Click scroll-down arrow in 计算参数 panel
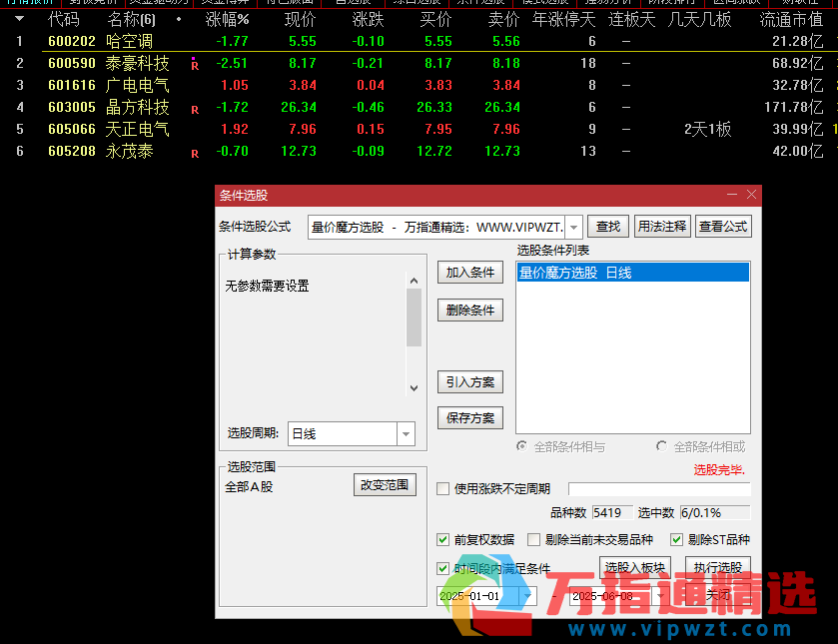 (415, 387)
